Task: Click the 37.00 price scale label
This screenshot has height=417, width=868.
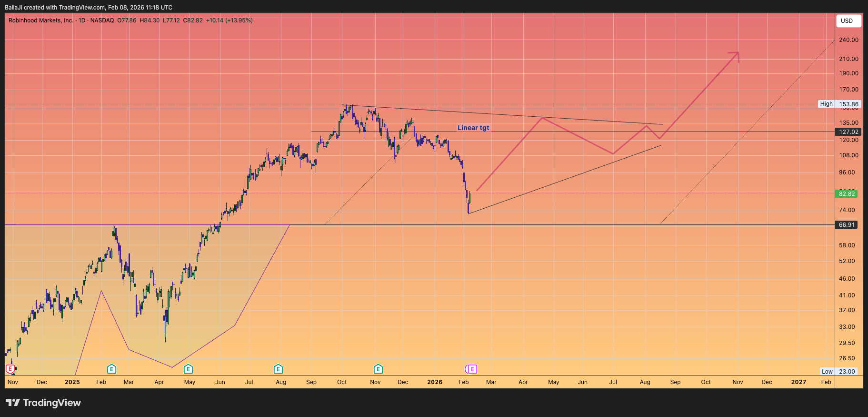Action: pyautogui.click(x=847, y=310)
